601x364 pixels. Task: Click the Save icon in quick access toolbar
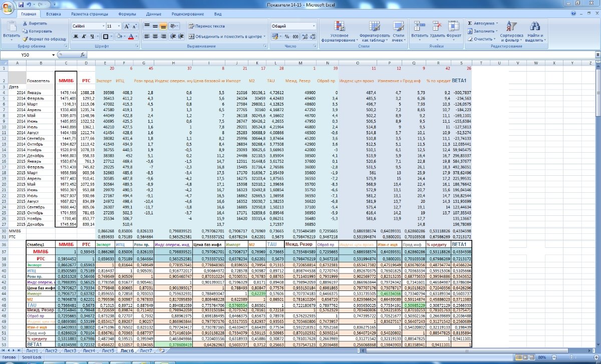(21, 5)
